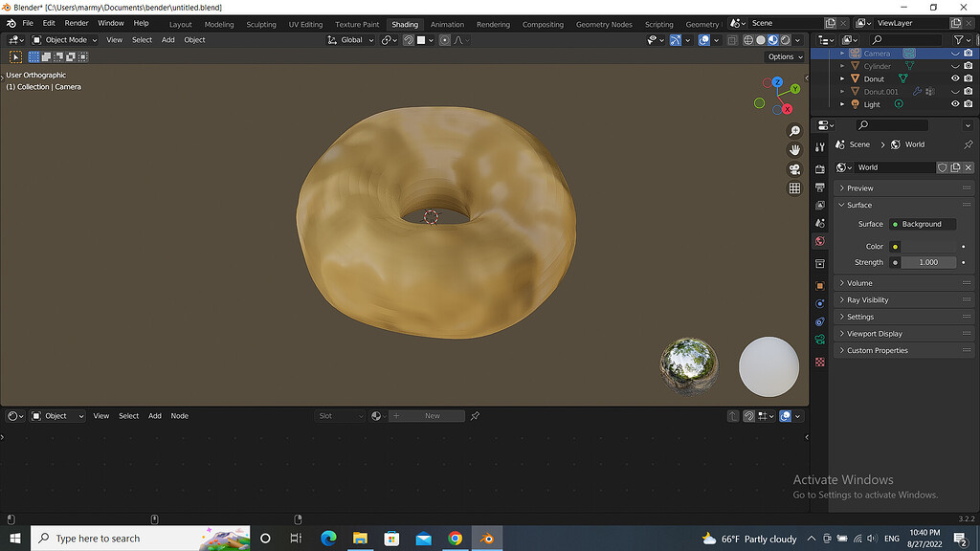
Task: Switch to wireframe viewport shading
Action: point(748,40)
